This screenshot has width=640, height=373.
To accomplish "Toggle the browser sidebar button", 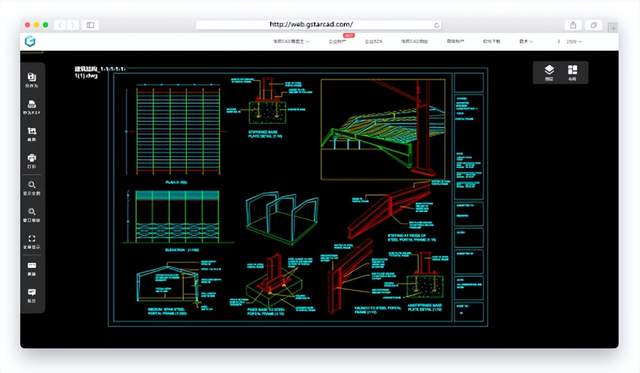I will tap(91, 25).
